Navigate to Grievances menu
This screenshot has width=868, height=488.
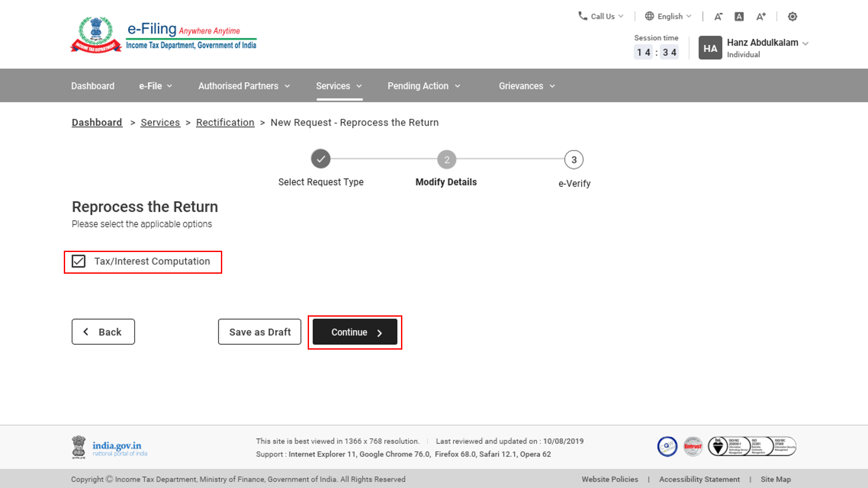point(527,86)
